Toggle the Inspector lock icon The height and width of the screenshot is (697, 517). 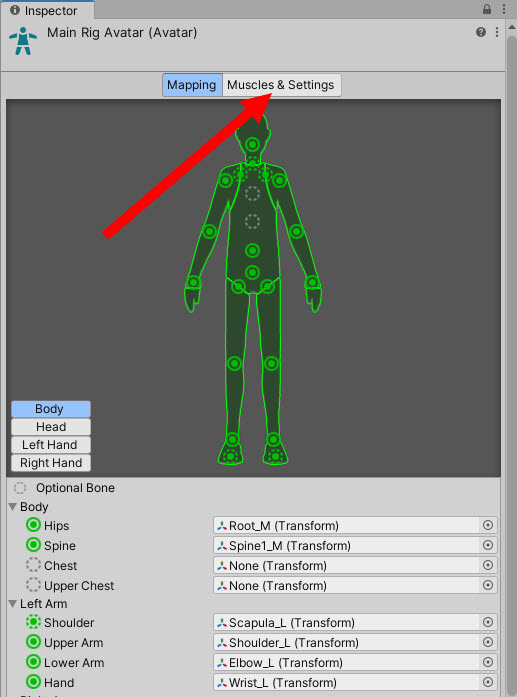point(487,9)
